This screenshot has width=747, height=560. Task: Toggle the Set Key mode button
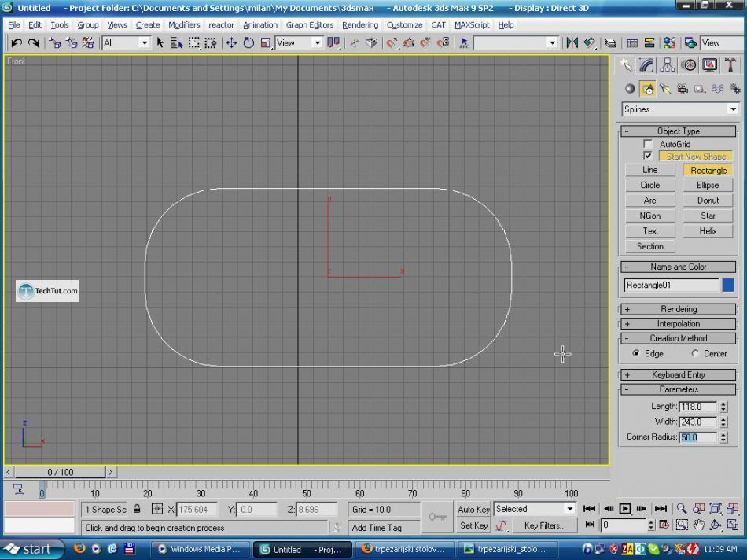tap(473, 525)
